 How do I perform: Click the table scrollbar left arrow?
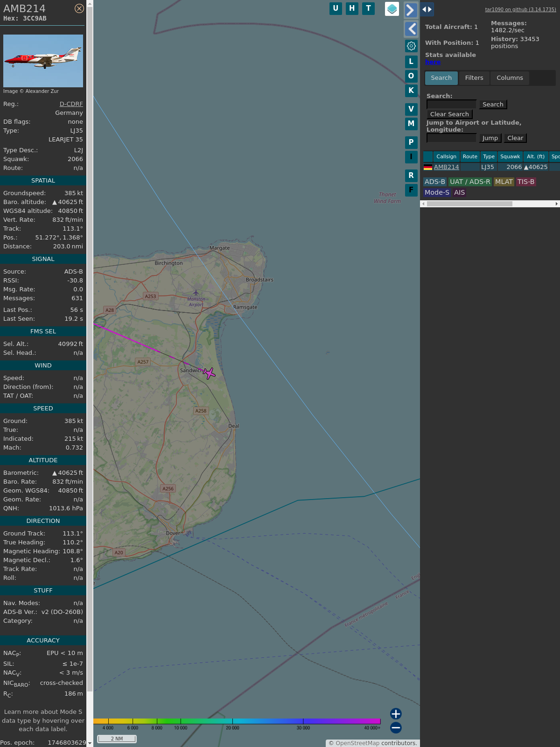423,204
